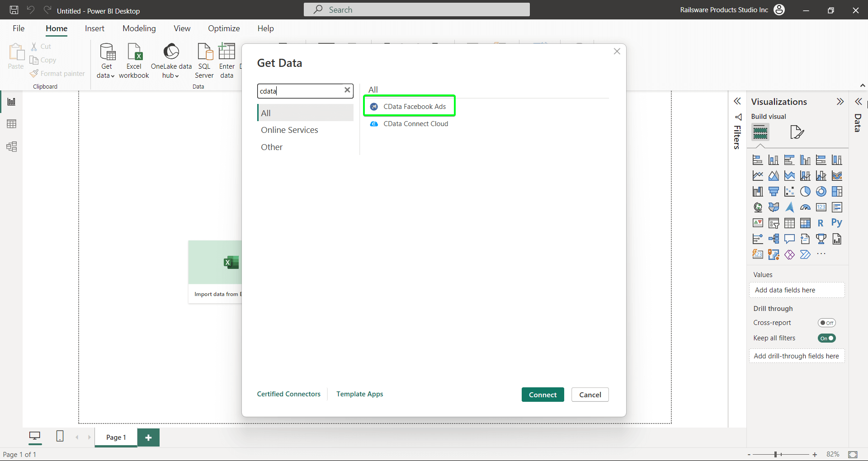The height and width of the screenshot is (461, 868).
Task: Switch to Report view in left sidebar
Action: click(12, 101)
